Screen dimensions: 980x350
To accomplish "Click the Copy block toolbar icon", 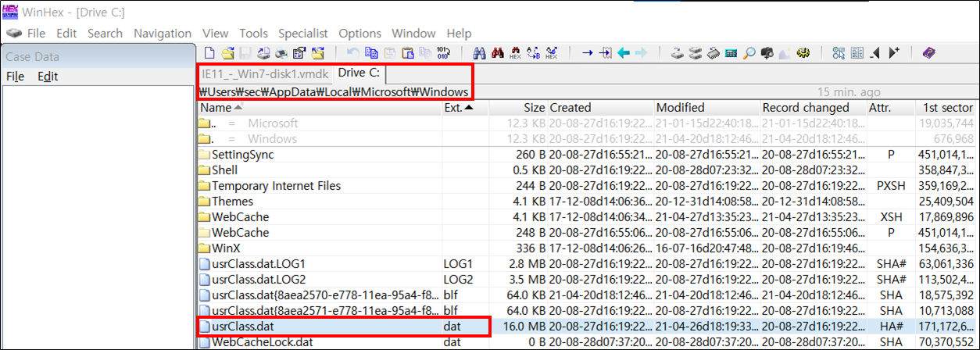I will point(370,53).
